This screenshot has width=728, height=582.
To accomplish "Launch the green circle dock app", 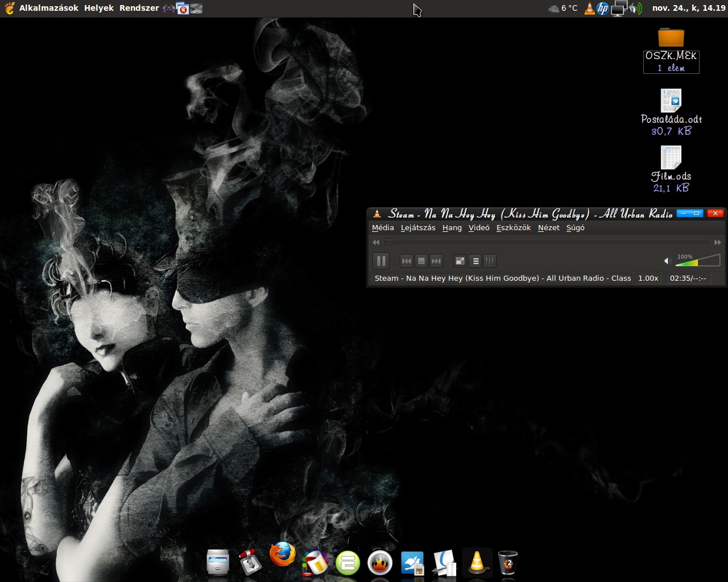I will (348, 563).
